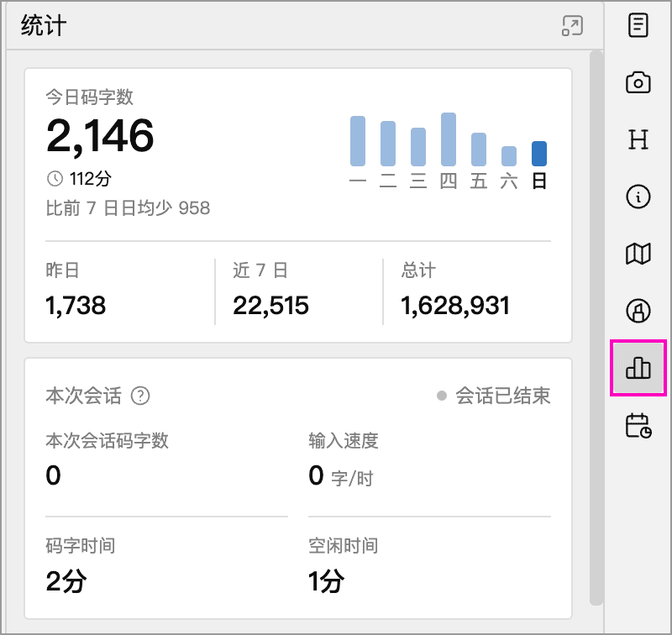Open the circled character panel icon

pyautogui.click(x=638, y=311)
